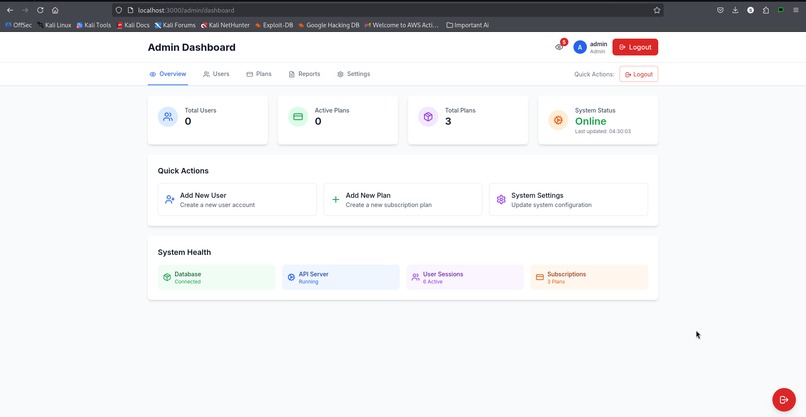This screenshot has height=417, width=806.
Task: Click the eye icon with red badge
Action: pyautogui.click(x=559, y=47)
